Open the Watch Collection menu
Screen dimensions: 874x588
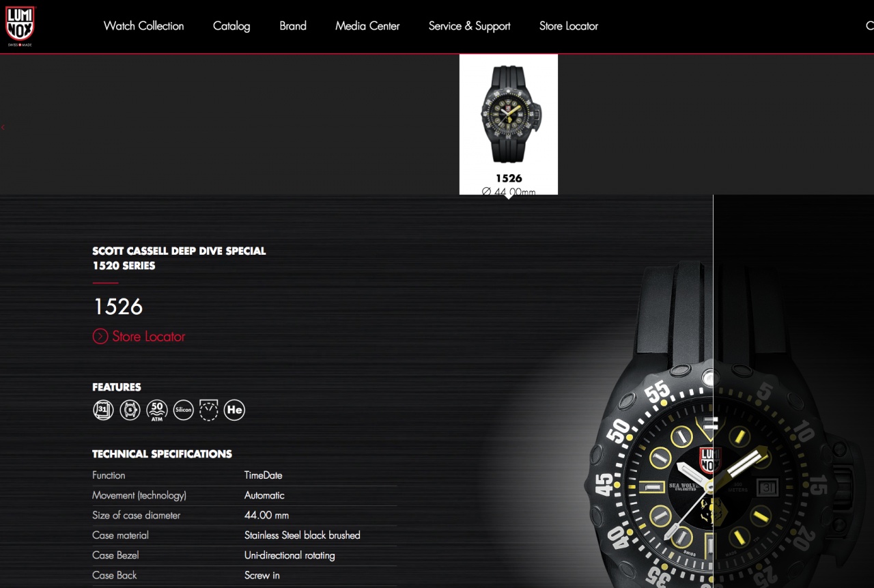point(143,26)
